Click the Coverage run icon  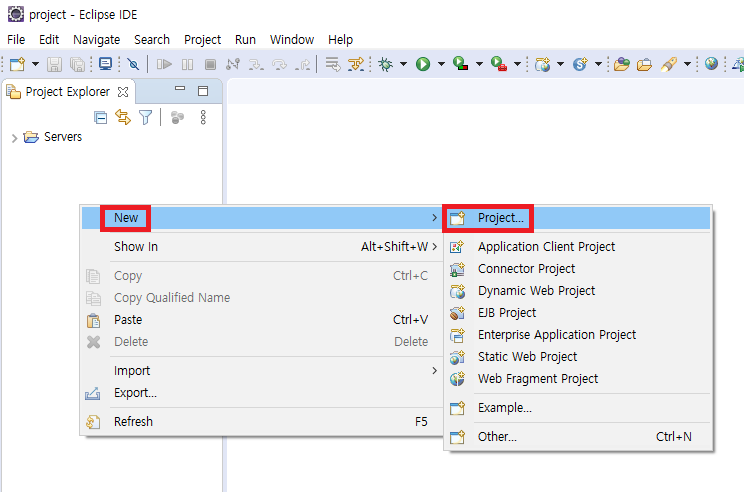tap(460, 64)
